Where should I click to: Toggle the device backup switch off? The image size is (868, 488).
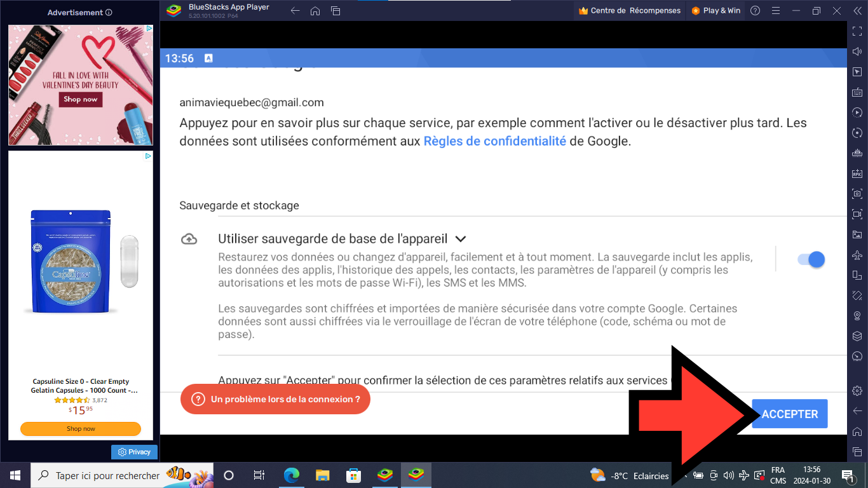point(811,259)
